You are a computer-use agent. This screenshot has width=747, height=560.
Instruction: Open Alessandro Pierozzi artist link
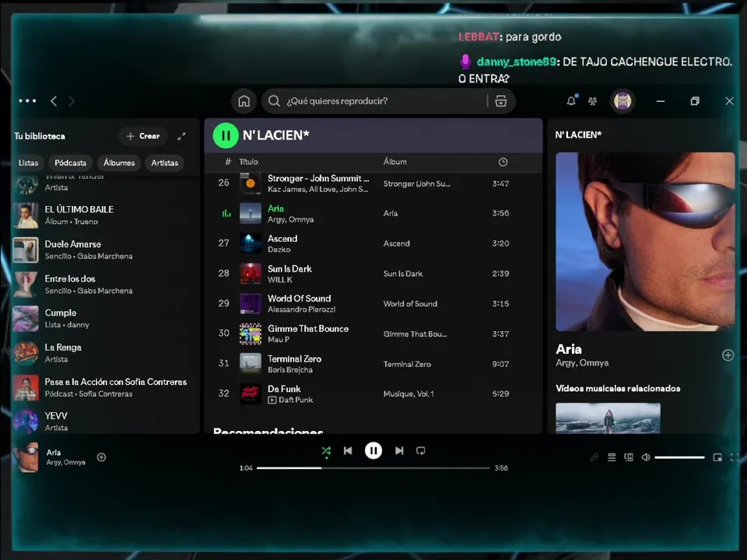click(302, 310)
